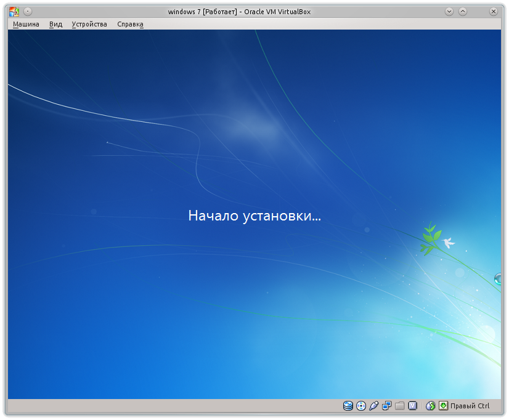This screenshot has height=420, width=509.
Task: Open the Вид menu
Action: pos(54,23)
